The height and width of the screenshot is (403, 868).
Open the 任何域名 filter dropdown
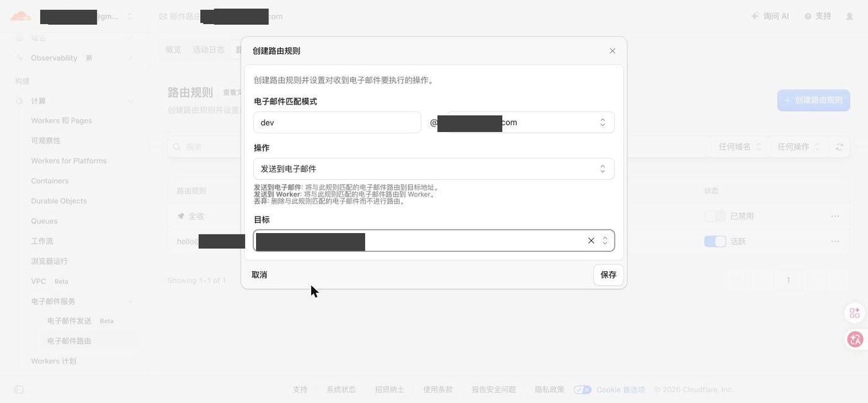click(740, 147)
